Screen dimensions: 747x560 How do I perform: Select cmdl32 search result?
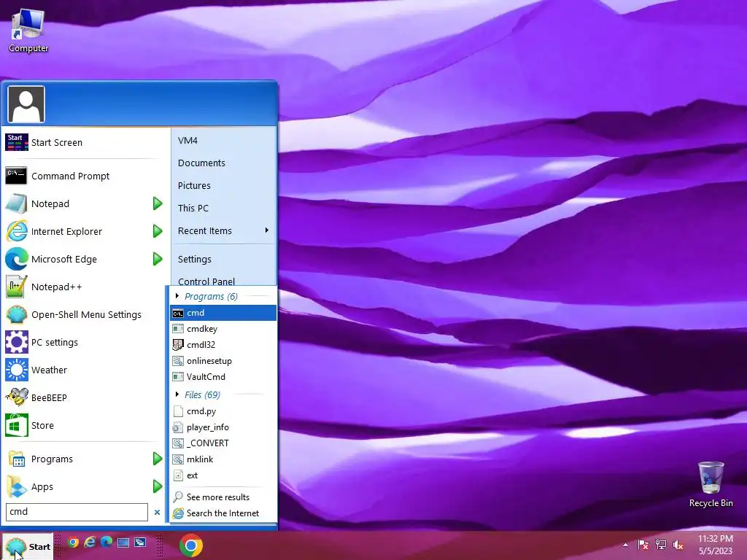pyautogui.click(x=223, y=345)
